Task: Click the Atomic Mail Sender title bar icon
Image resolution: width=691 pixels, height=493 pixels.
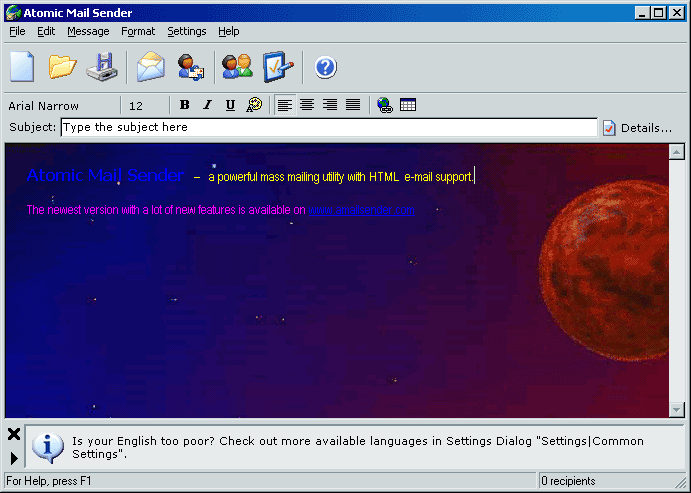Action: tap(13, 13)
